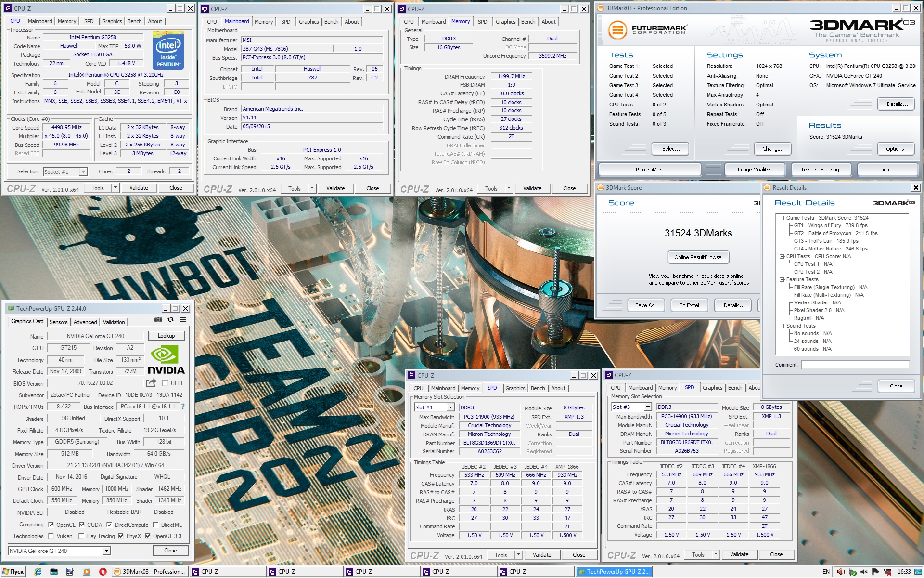This screenshot has height=578, width=924.
Task: Collapse the Game Tests tree node
Action: point(782,218)
